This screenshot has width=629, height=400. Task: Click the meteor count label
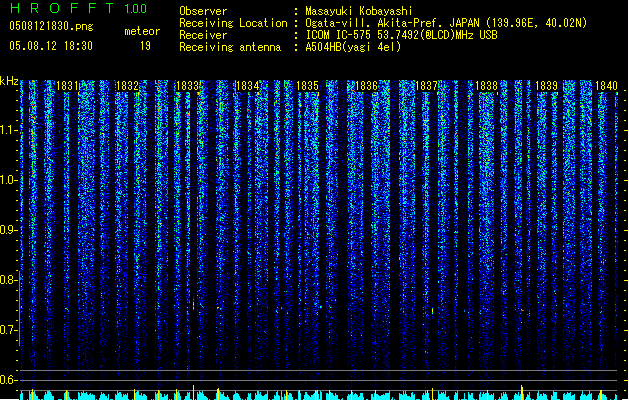pyautogui.click(x=142, y=31)
